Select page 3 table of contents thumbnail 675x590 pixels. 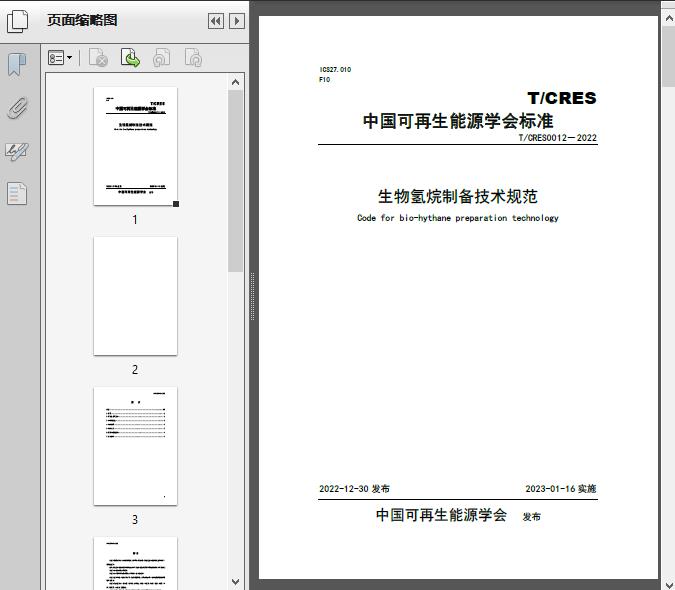pos(135,446)
